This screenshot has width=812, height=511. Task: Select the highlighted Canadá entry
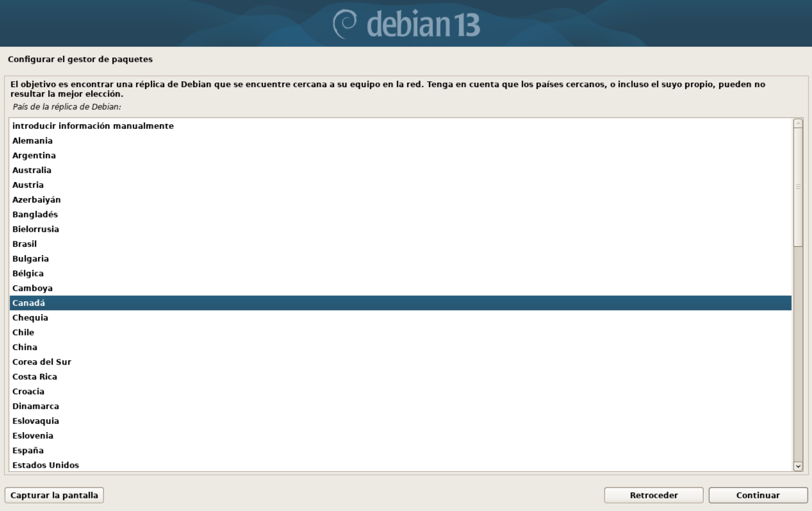click(x=401, y=303)
